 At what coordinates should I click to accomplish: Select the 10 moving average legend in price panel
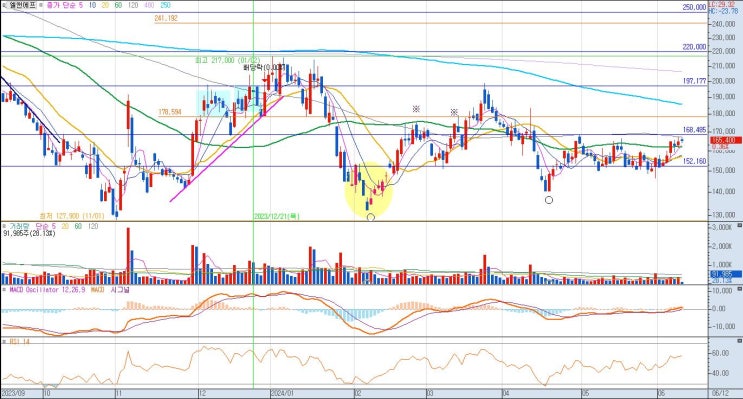[x=92, y=5]
